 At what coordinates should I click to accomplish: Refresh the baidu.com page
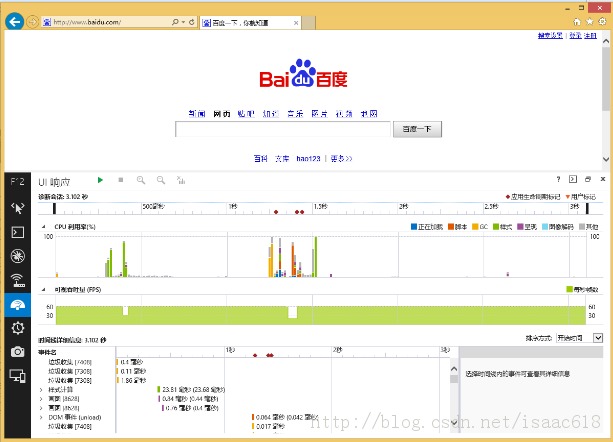pyautogui.click(x=192, y=22)
